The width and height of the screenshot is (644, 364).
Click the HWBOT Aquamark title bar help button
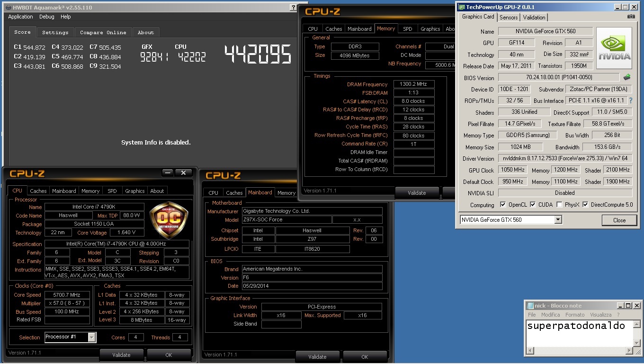[x=294, y=8]
